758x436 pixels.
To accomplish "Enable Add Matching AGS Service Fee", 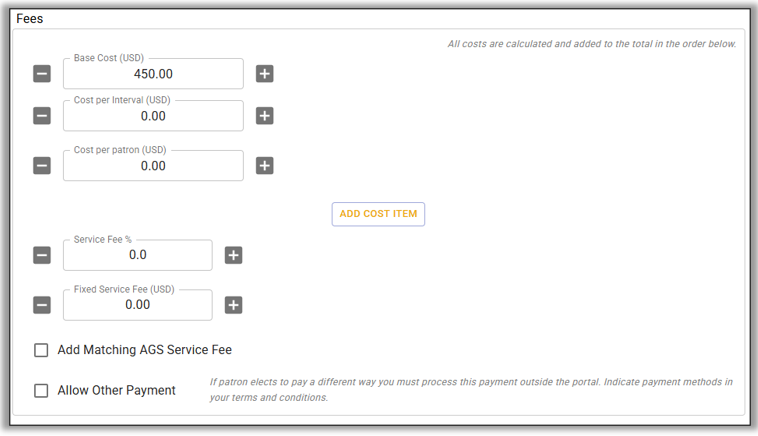I will [x=41, y=350].
